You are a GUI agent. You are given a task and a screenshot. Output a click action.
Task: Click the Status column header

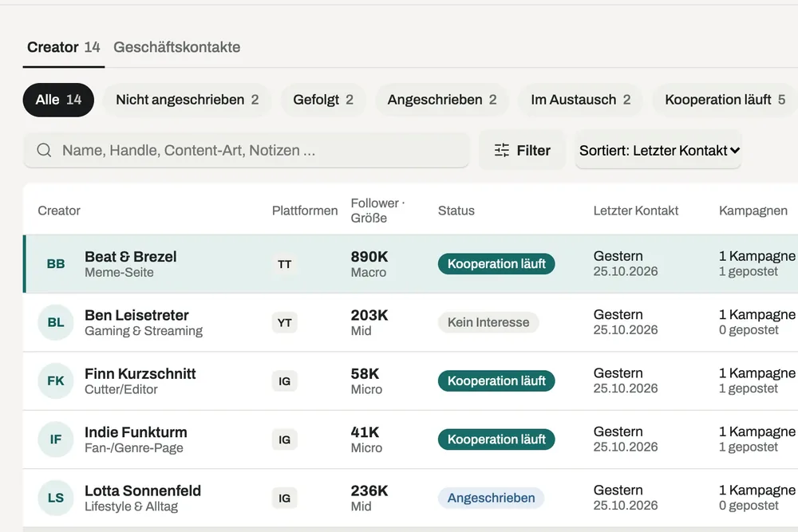[x=456, y=211]
